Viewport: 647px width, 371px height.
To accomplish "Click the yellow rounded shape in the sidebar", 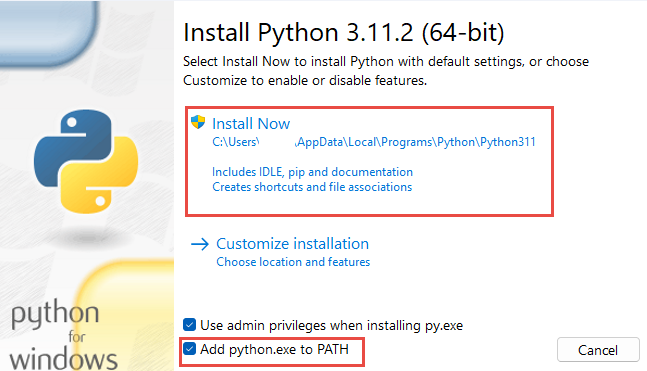I will [x=126, y=316].
